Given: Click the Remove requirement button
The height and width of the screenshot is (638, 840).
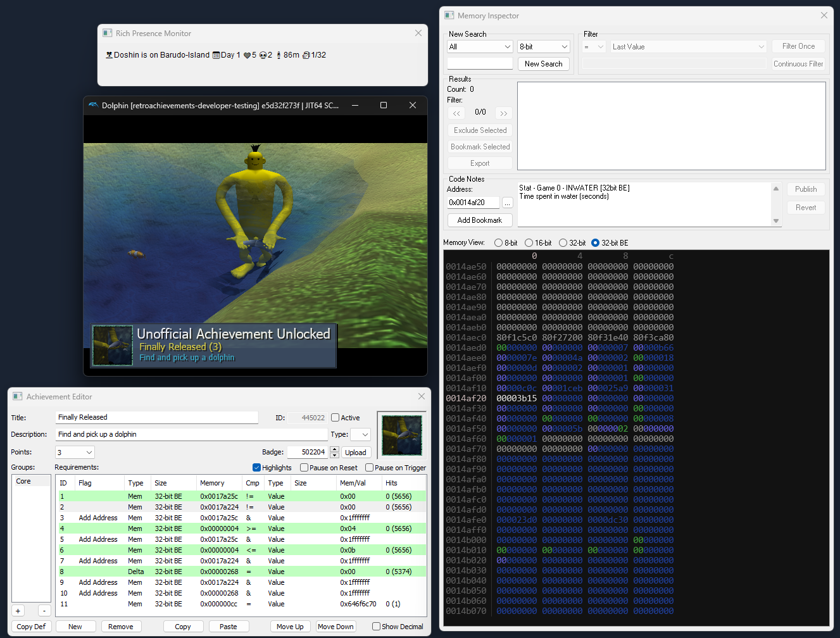Looking at the screenshot, I should (121, 627).
